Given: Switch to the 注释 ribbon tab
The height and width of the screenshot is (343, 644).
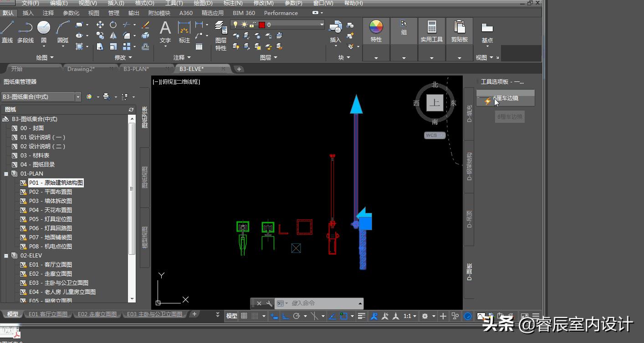Looking at the screenshot, I should 48,13.
